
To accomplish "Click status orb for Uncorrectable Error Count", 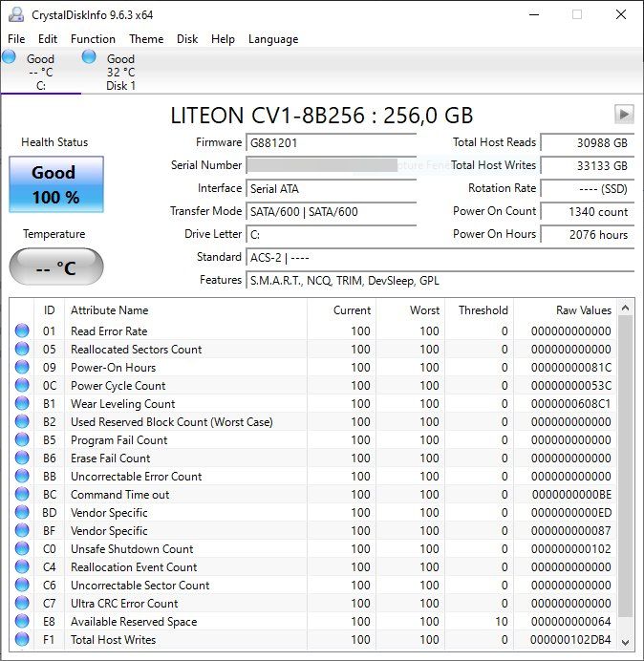I will (x=22, y=476).
